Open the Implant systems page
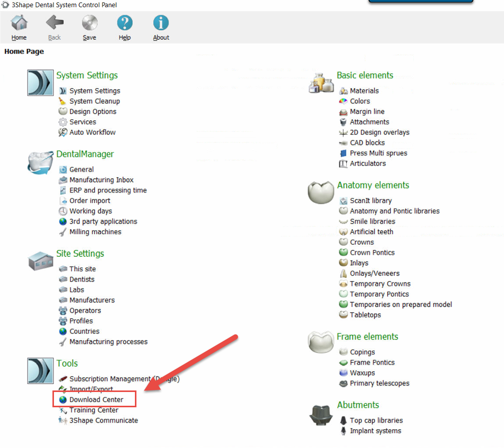 (375, 431)
